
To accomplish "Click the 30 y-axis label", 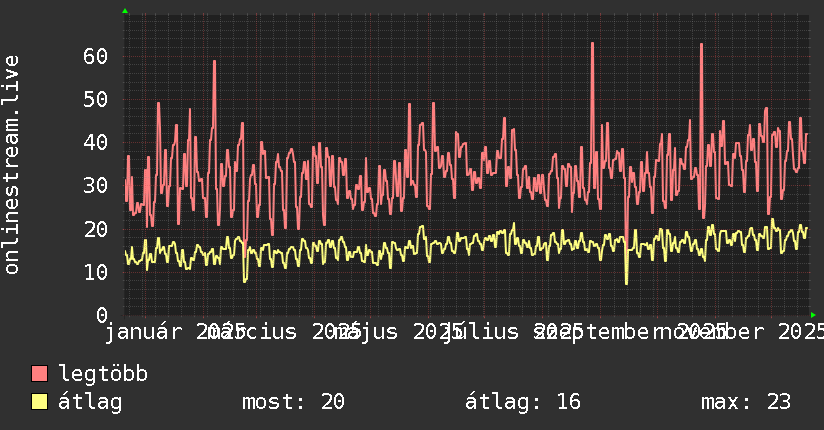I will pyautogui.click(x=96, y=186).
